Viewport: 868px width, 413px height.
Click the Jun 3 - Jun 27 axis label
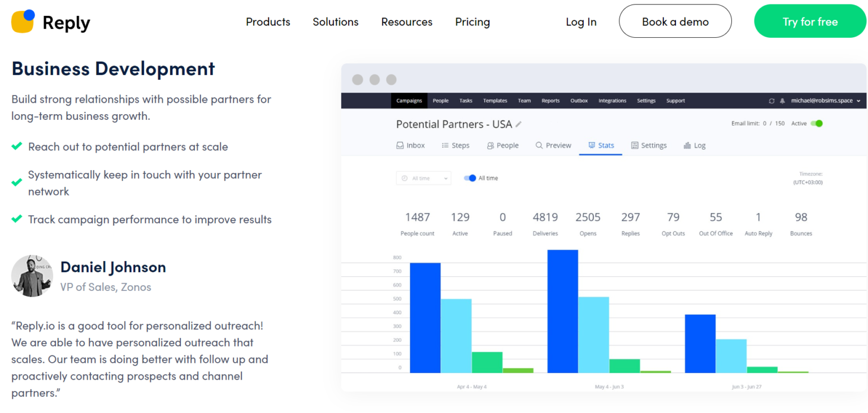[x=747, y=387]
